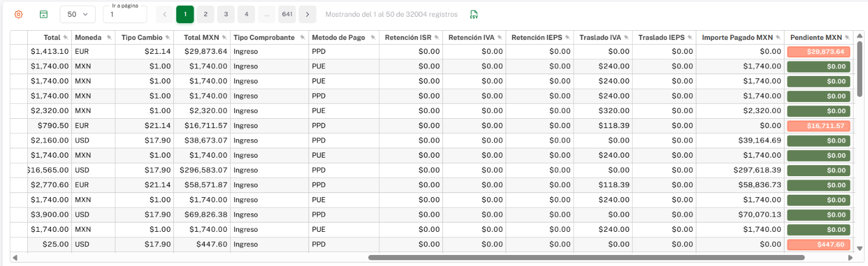Image resolution: width=868 pixels, height=266 pixels.
Task: Pin the Tipo Comprobante column
Action: (x=302, y=38)
